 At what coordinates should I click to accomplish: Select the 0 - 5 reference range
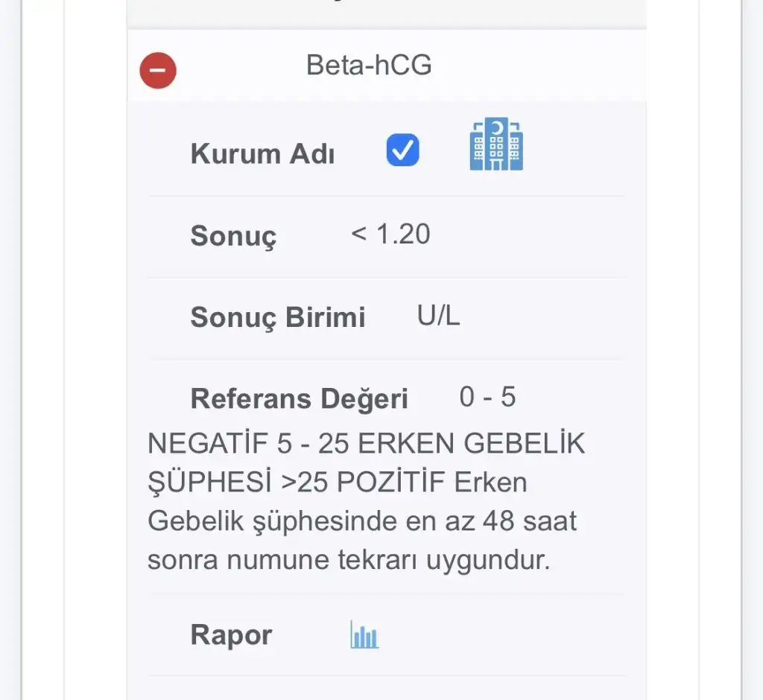[x=487, y=398]
